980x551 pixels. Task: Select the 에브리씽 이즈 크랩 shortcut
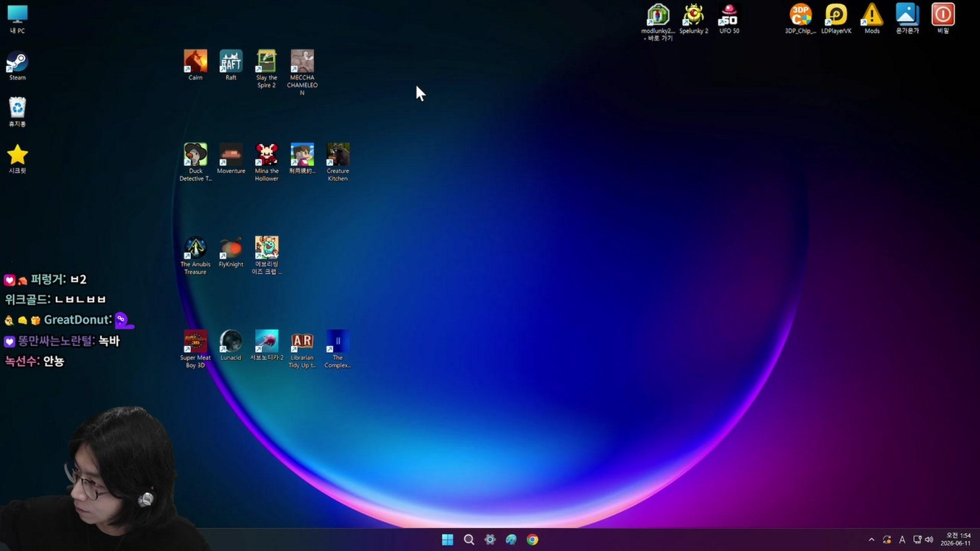pyautogui.click(x=267, y=256)
